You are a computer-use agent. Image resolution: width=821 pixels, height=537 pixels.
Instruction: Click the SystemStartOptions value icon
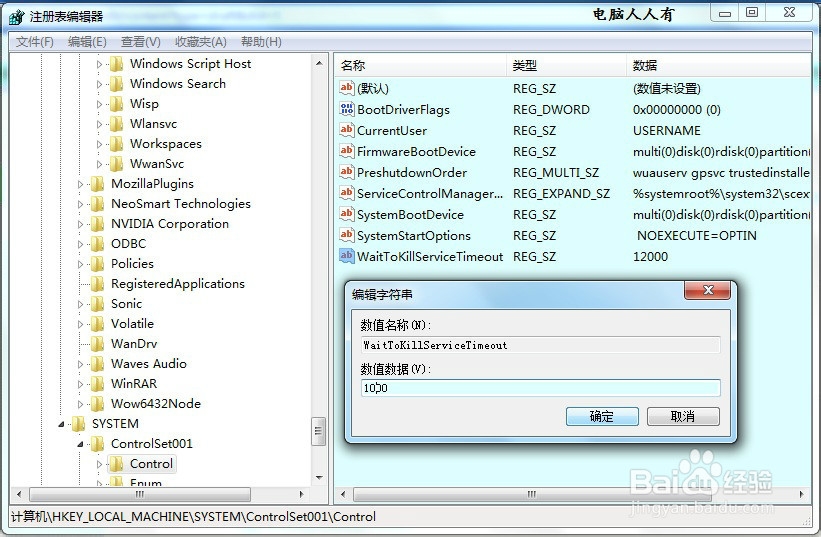click(347, 235)
